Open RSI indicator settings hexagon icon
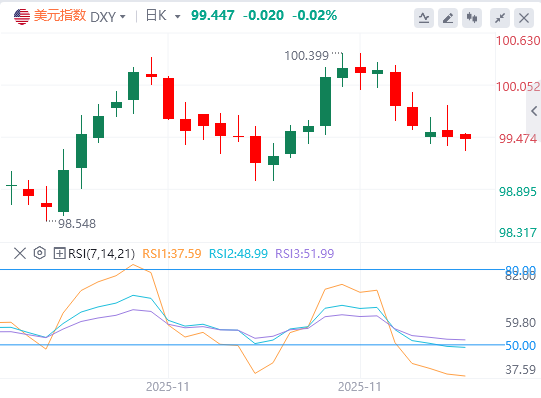This screenshot has width=541, height=398. 40,253
